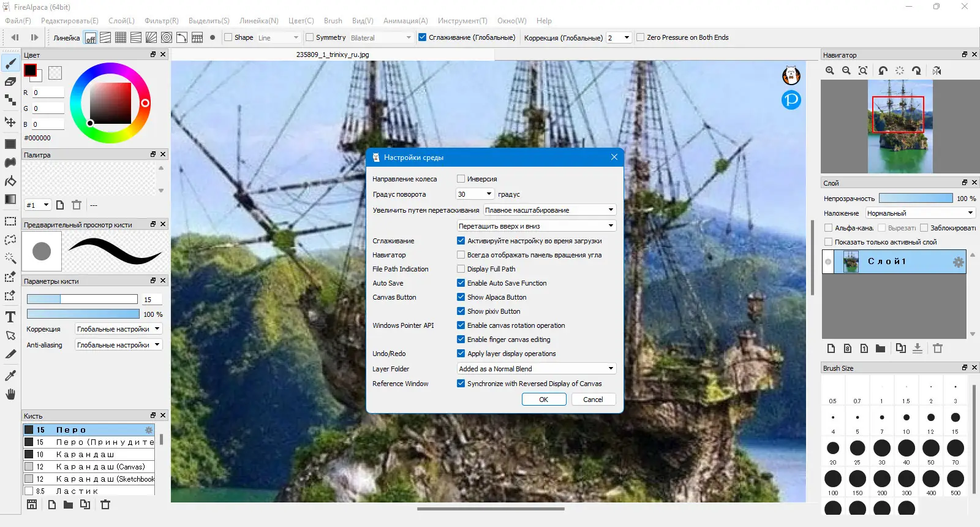Click the foreground black color swatch
Screen dimensions: 980x527
point(30,70)
